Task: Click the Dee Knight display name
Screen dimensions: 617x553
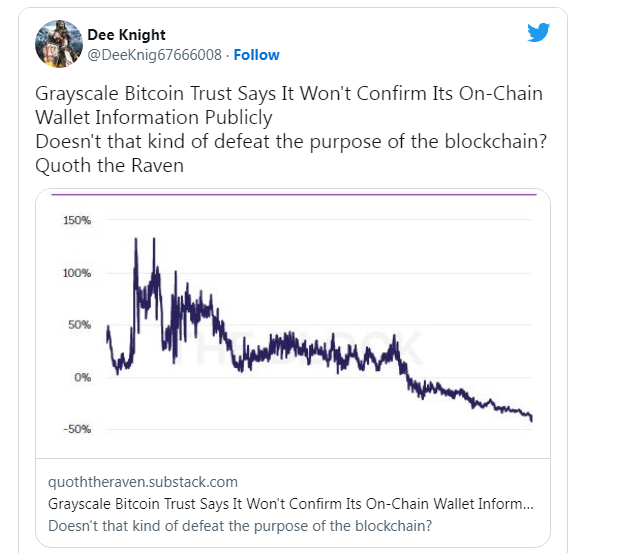Action: [126, 35]
